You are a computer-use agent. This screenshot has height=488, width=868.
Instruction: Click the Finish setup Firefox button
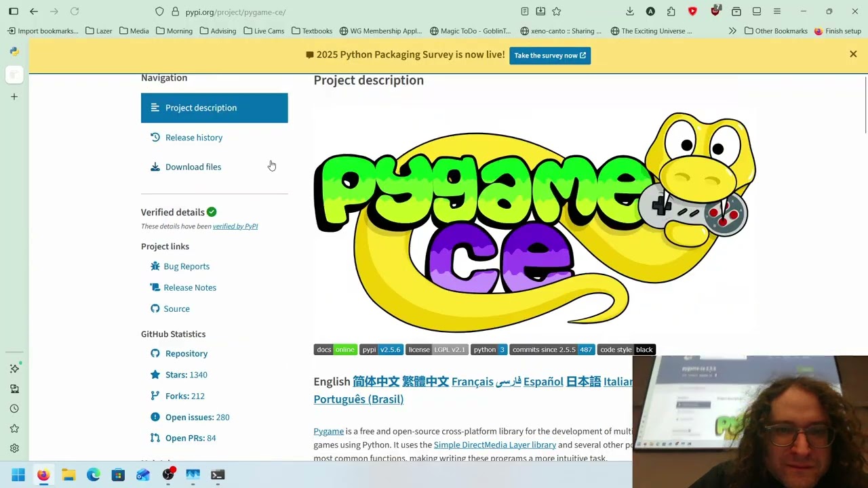coord(837,30)
